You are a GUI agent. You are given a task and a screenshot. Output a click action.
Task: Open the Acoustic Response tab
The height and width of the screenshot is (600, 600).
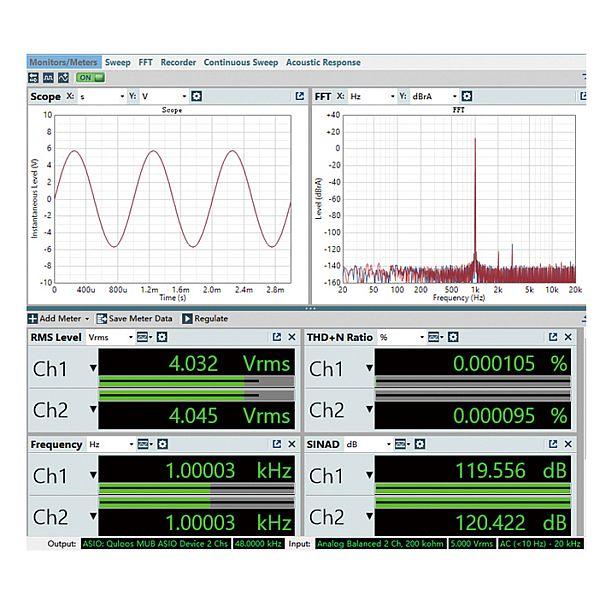click(324, 62)
